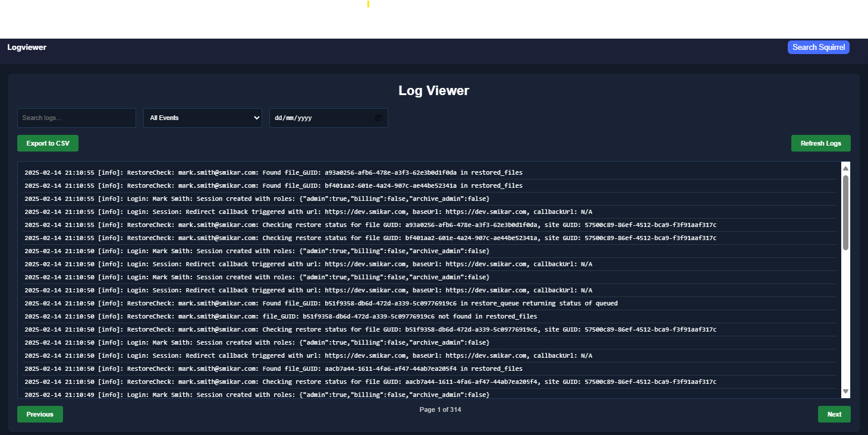The height and width of the screenshot is (435, 868).
Task: Go to the Previous page of logs
Action: (40, 414)
